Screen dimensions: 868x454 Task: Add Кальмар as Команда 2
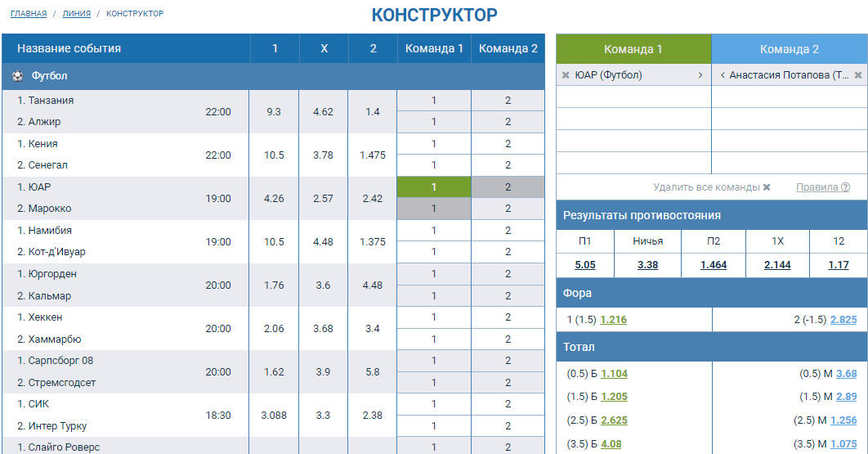(508, 296)
